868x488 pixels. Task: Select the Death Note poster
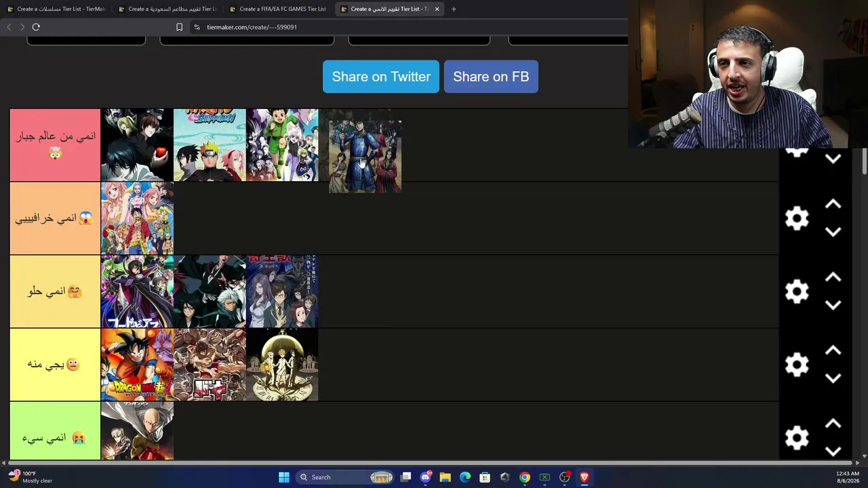click(137, 145)
